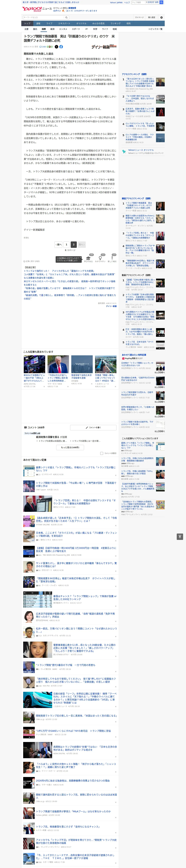Viewport: 186px width, 868px height.
Task: Click the Yahoo! JAPAN News logo
Action: (x=37, y=9)
